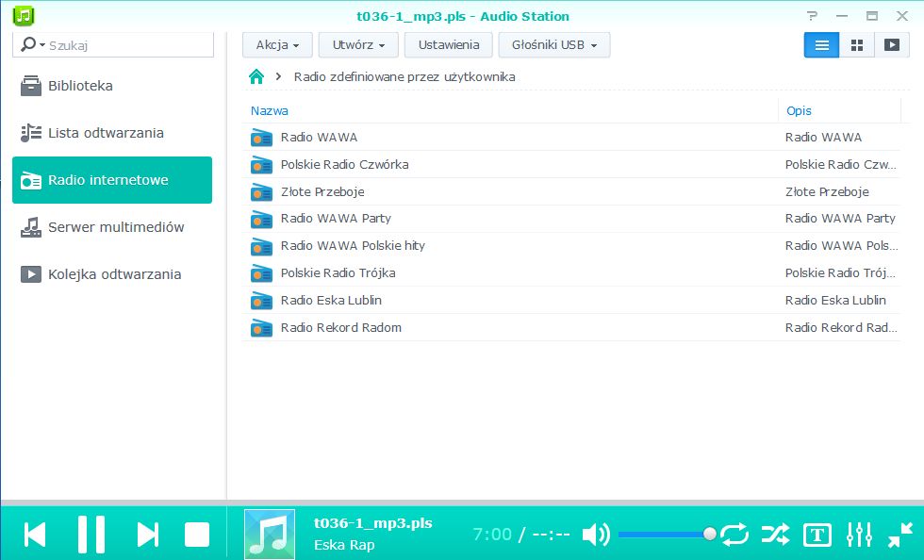The image size is (924, 560).
Task: Pause the current playback
Action: click(91, 534)
